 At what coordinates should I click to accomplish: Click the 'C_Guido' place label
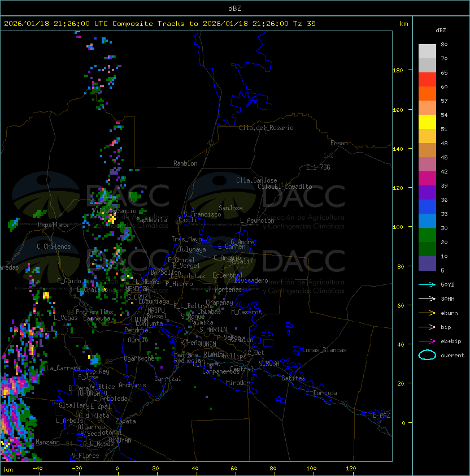69,281
